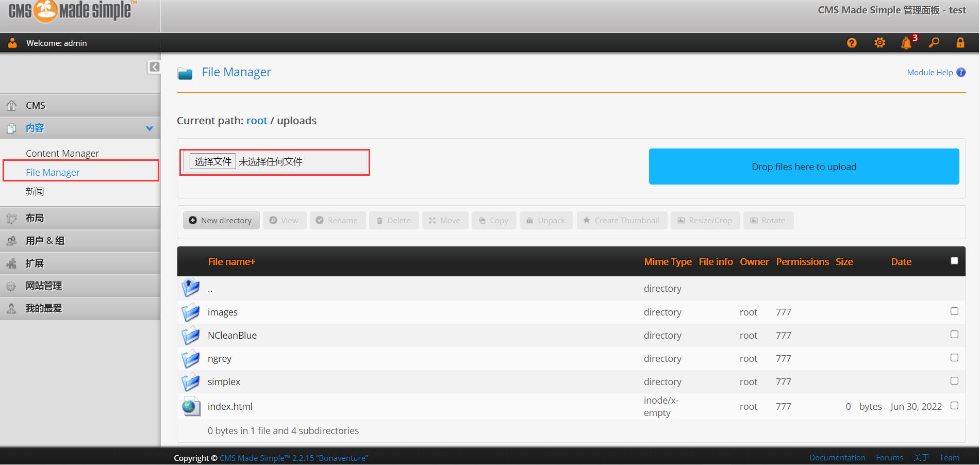Open the CMS sidebar section
Viewport: 980px width, 465px height.
coord(80,106)
